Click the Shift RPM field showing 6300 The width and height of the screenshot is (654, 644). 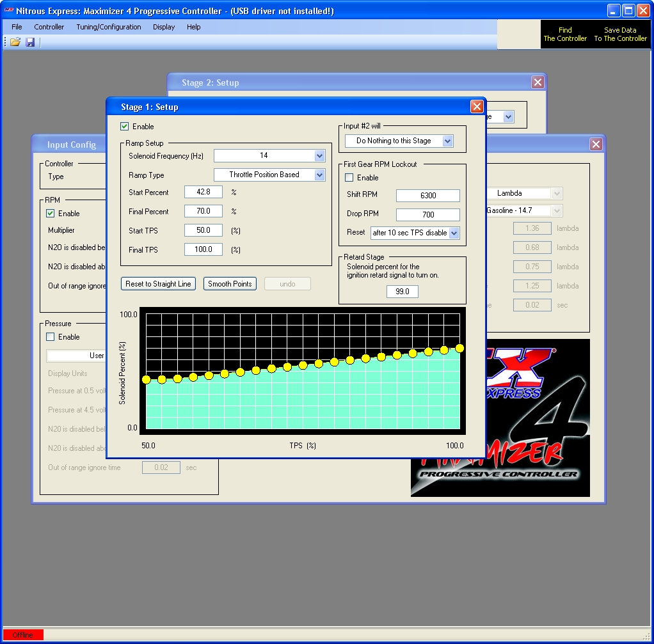(428, 196)
